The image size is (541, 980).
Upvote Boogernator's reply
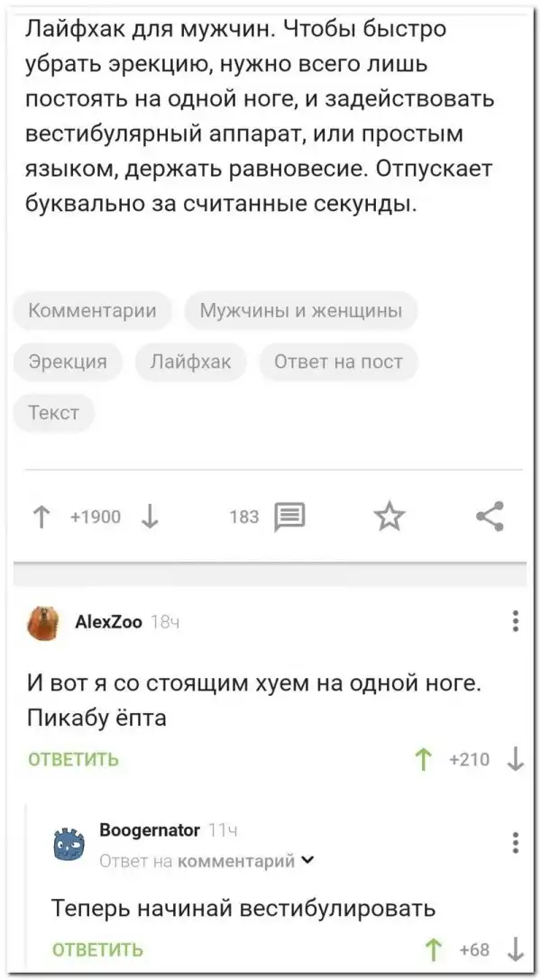432,948
